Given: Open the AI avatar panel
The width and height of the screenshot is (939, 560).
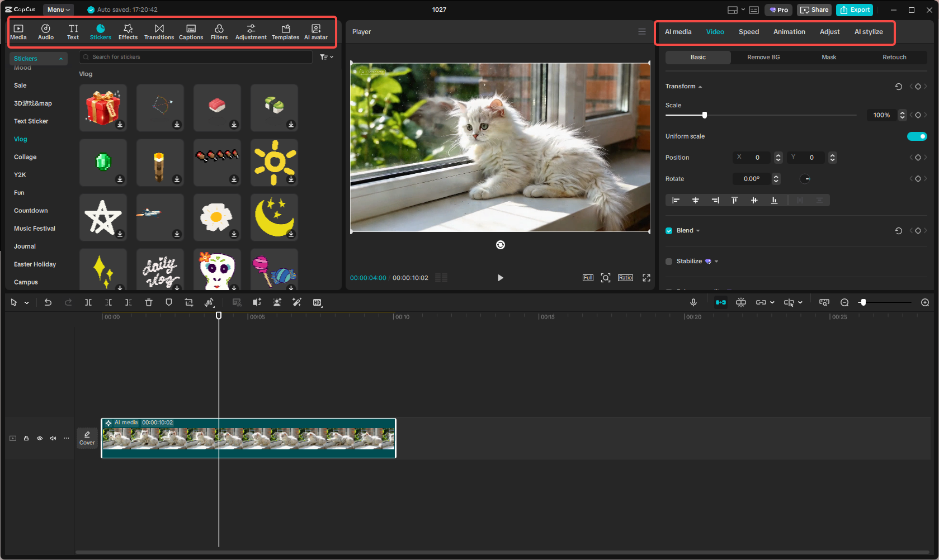Looking at the screenshot, I should [315, 31].
